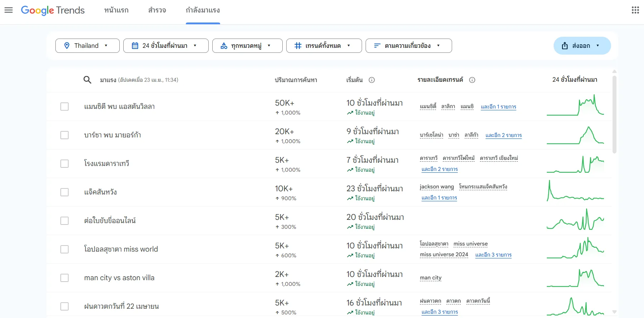
Task: Open the hamburger main menu
Action: (x=9, y=10)
